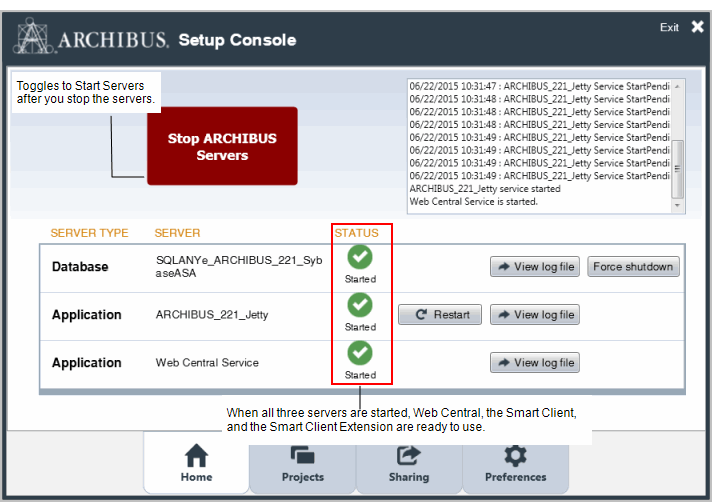Click the Stop ARCHIBUS Servers button
712x502 pixels.
222,146
